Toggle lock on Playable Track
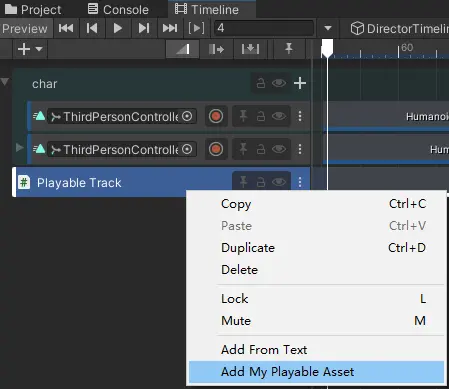Viewport: 449px width, 389px height. [x=261, y=182]
